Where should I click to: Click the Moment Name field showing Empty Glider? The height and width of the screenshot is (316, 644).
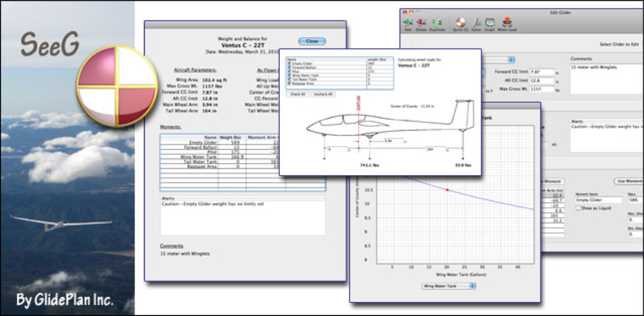click(x=599, y=200)
